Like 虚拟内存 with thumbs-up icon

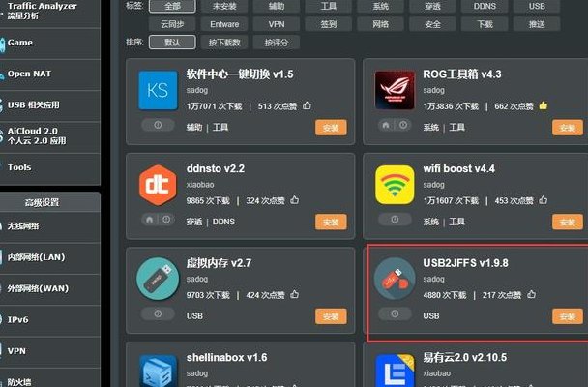[x=294, y=294]
